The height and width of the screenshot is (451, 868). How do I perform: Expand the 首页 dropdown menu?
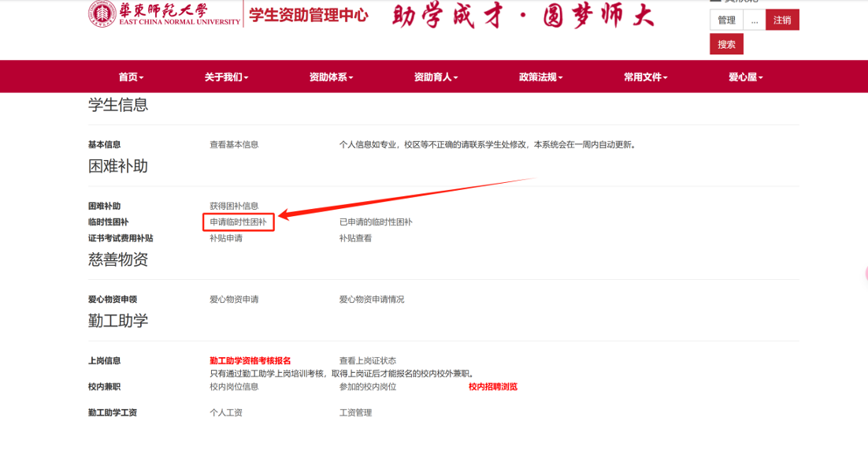click(131, 77)
